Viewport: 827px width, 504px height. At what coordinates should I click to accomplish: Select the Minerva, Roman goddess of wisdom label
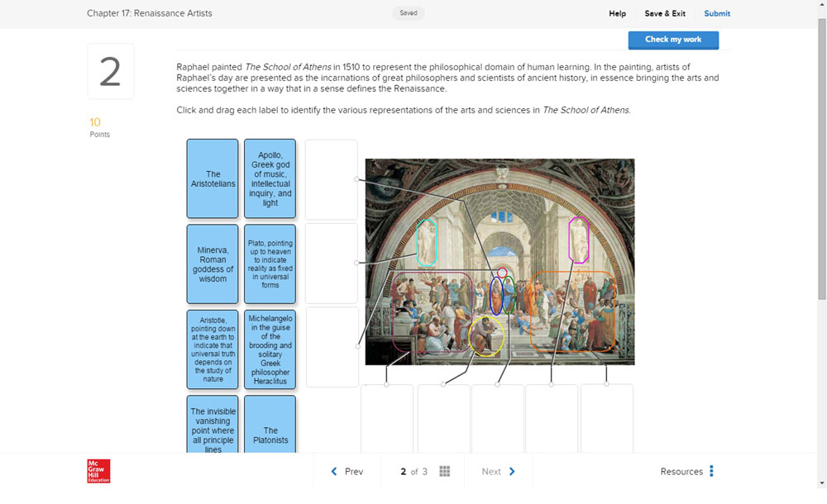tap(213, 264)
